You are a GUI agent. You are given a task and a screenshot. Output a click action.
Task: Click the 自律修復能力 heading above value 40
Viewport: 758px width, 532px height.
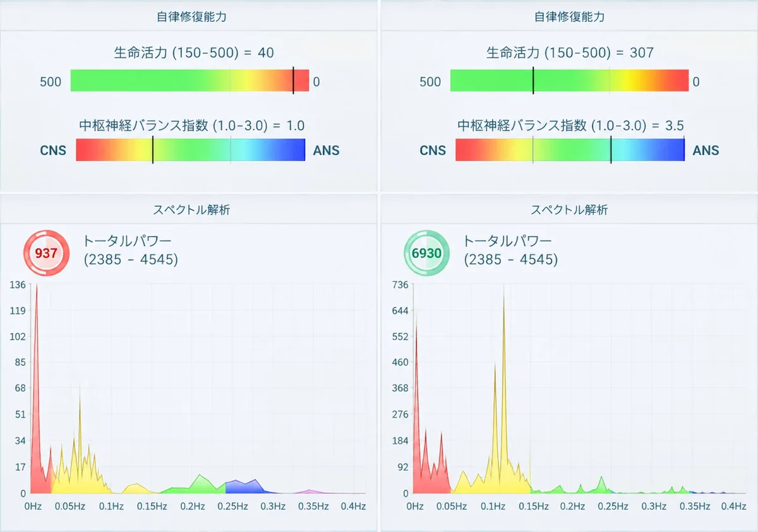click(x=191, y=17)
